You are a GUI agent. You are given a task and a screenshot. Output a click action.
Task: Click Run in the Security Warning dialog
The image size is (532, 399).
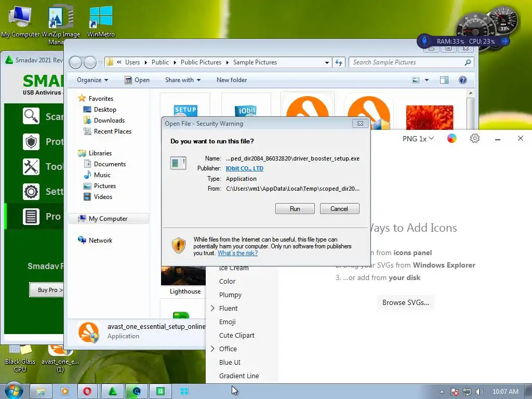coord(295,209)
